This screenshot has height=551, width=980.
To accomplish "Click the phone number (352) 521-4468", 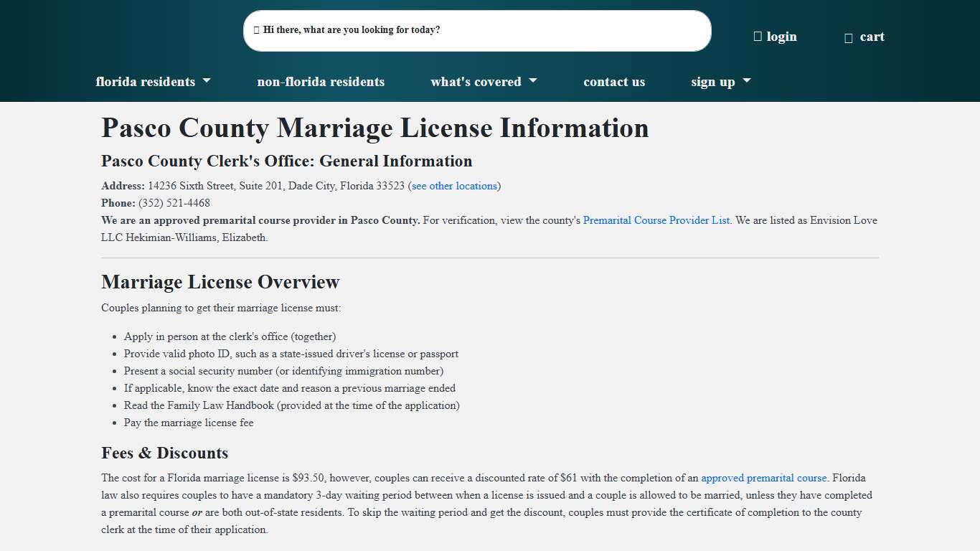I will click(173, 202).
